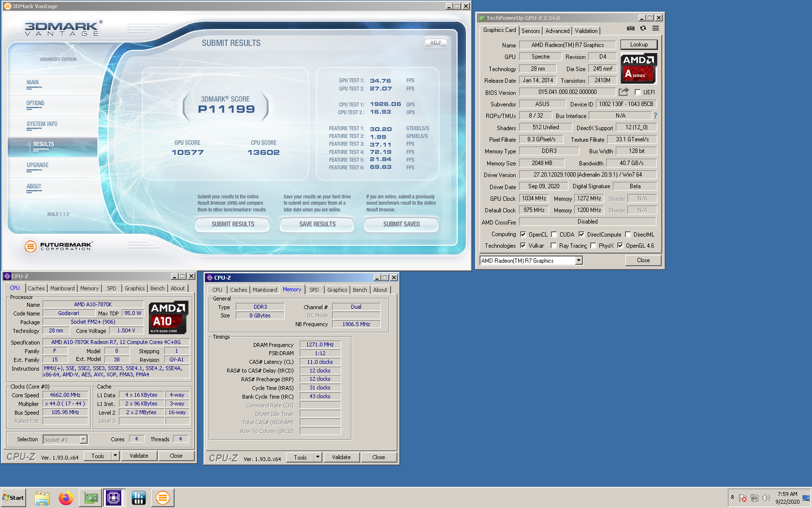Click SAVE RESULTS button

click(x=318, y=224)
